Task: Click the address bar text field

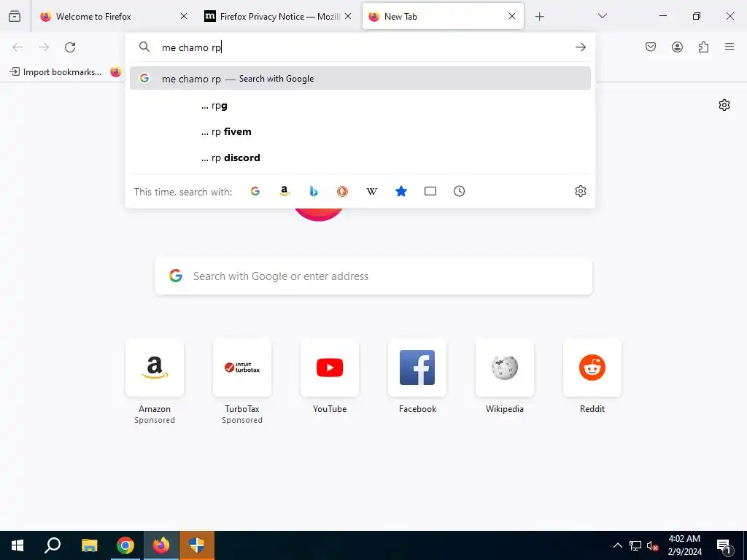Action: (x=362, y=47)
